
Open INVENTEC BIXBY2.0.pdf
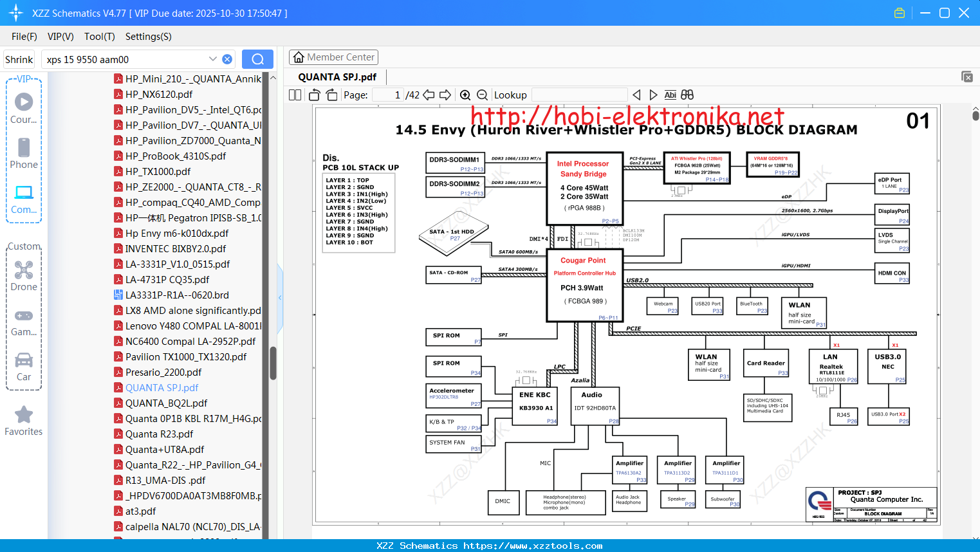(176, 248)
